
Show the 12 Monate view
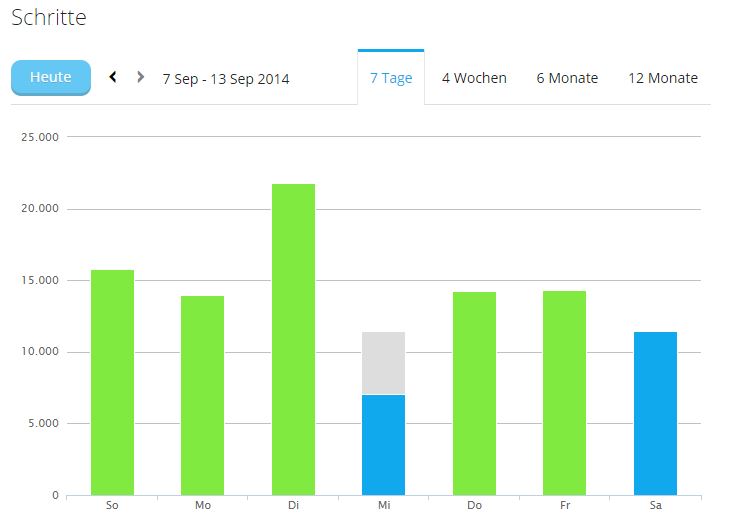point(662,78)
